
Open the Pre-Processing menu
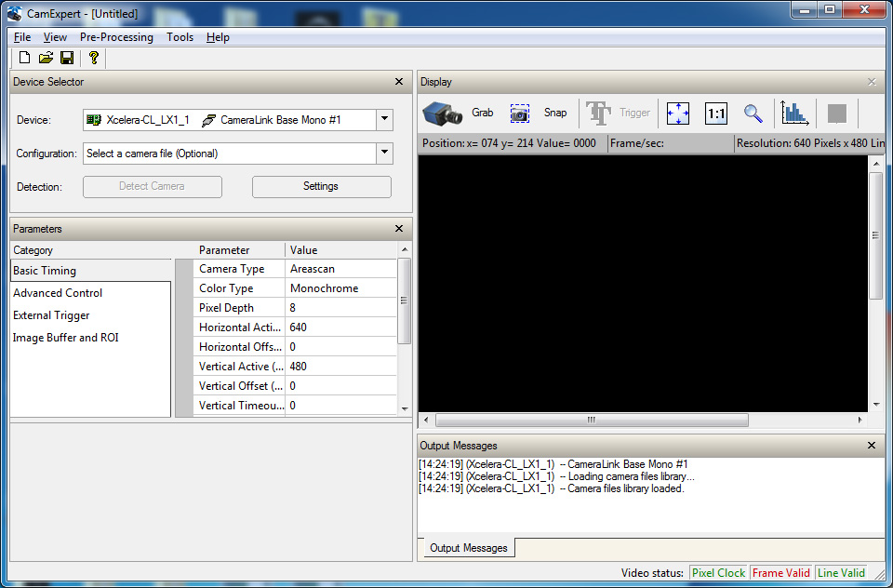pyautogui.click(x=116, y=37)
